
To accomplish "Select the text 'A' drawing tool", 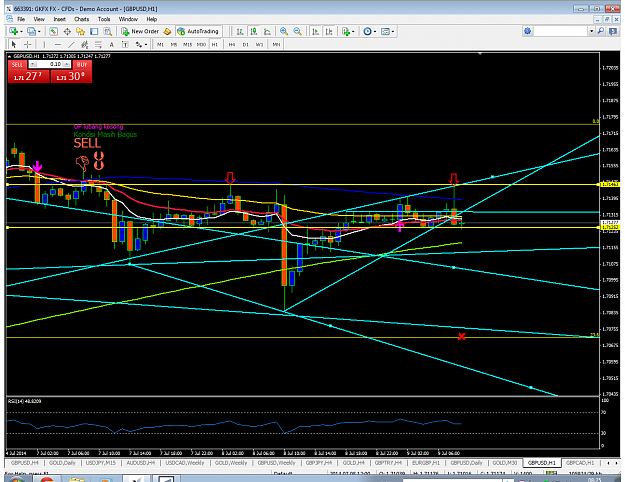I will [112, 44].
